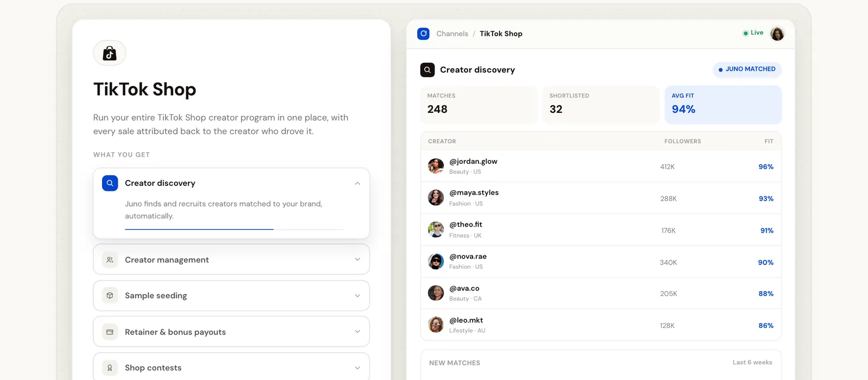
Task: Click the 90% fit score for @nova.rae
Action: pyautogui.click(x=765, y=262)
